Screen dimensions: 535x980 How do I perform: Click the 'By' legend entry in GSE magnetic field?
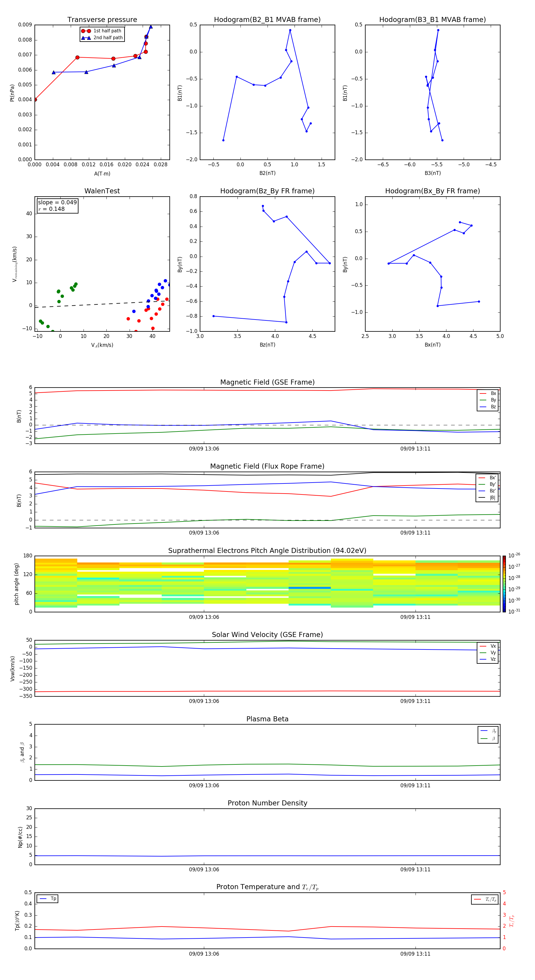(488, 400)
